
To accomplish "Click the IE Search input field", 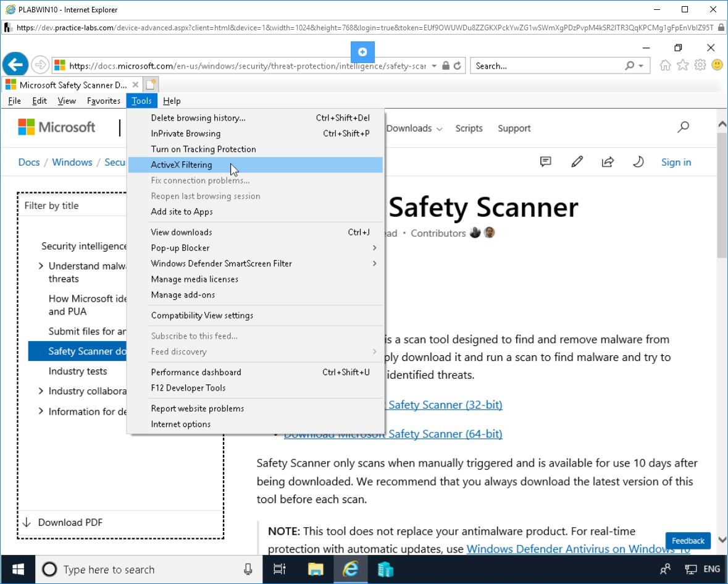I will coord(548,66).
